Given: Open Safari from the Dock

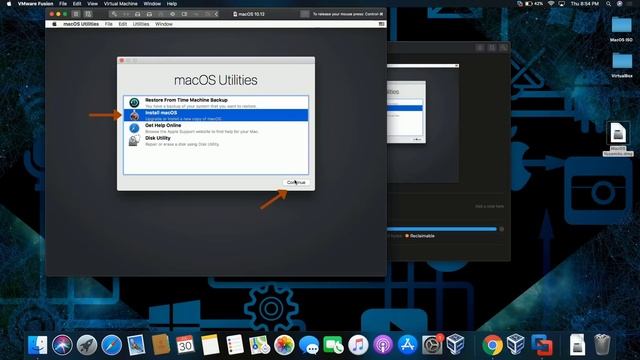Looking at the screenshot, I should [x=111, y=345].
